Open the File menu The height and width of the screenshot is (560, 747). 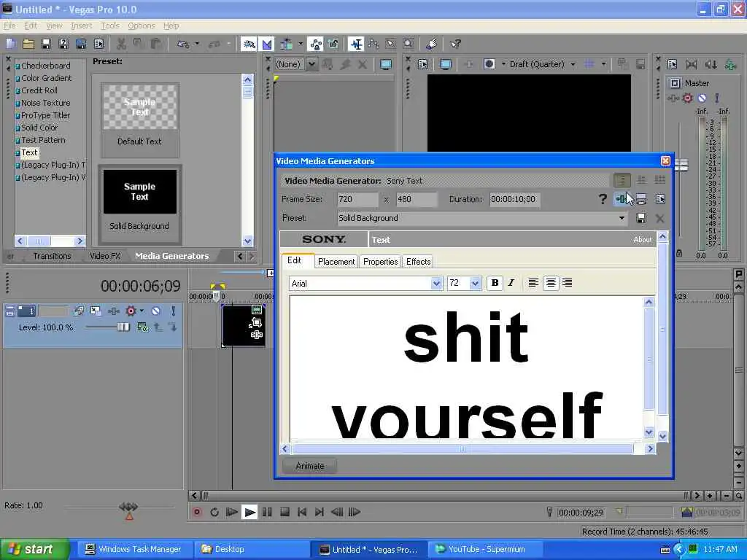[x=9, y=26]
